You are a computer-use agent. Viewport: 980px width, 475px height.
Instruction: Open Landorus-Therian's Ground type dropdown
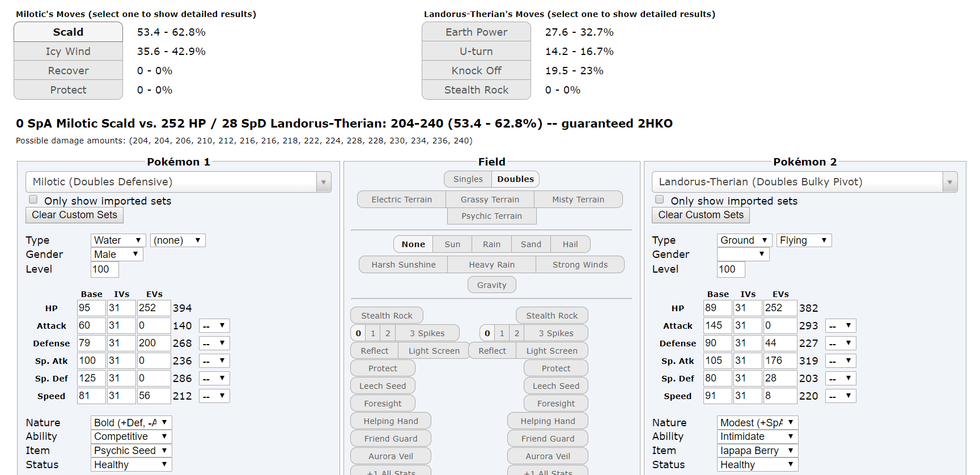[x=744, y=240]
